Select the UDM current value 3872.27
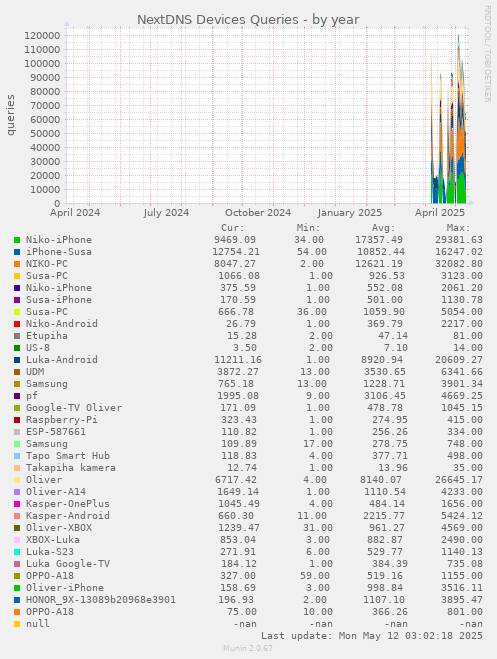 tap(238, 372)
